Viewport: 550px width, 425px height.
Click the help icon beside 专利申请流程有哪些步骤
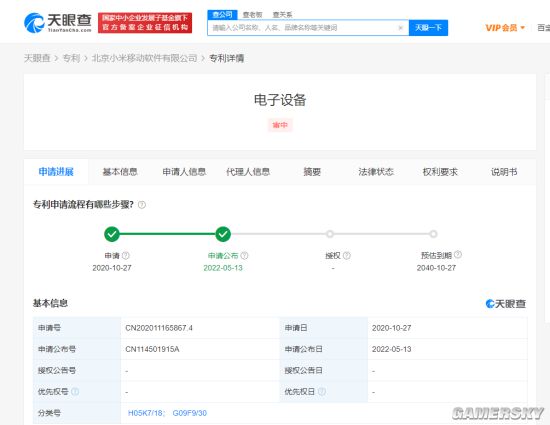142,205
